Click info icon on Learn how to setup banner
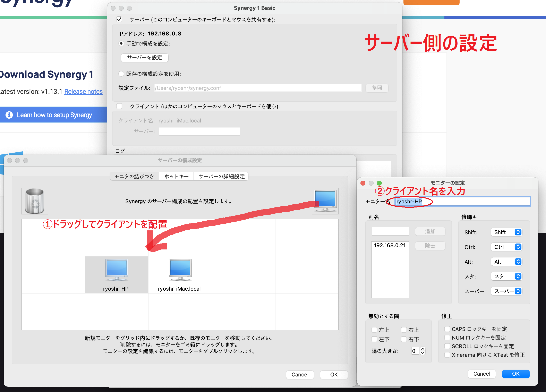This screenshot has width=546, height=392. [x=9, y=115]
